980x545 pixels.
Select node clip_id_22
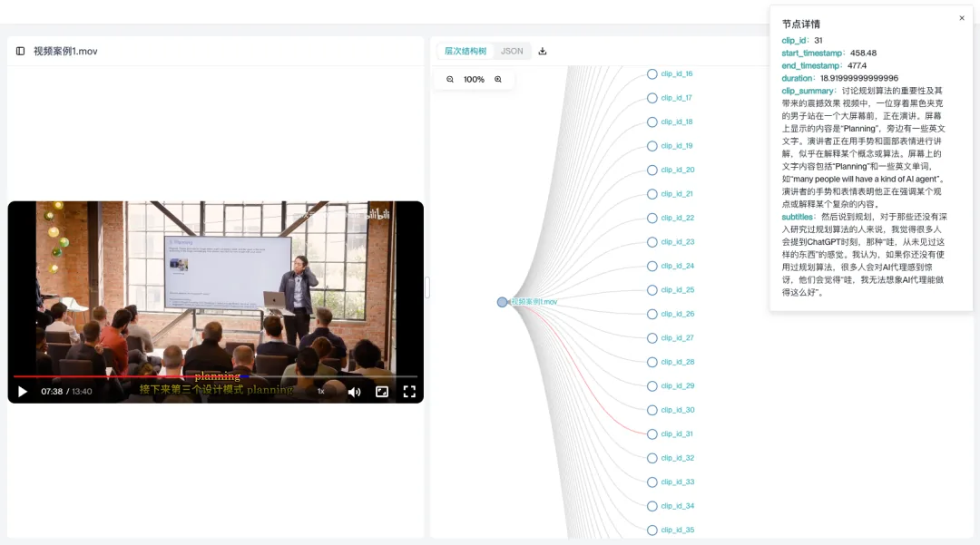(652, 219)
